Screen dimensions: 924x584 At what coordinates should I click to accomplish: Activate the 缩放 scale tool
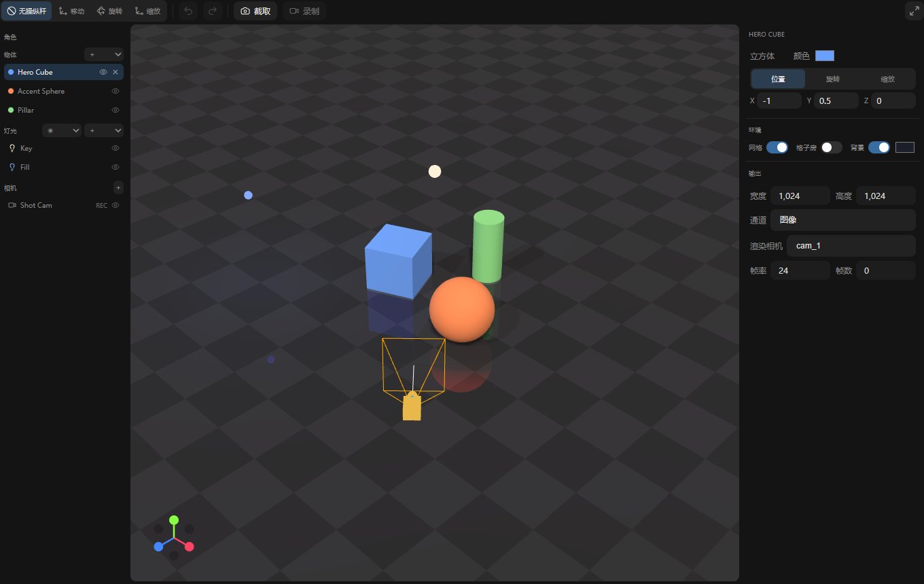pyautogui.click(x=148, y=11)
